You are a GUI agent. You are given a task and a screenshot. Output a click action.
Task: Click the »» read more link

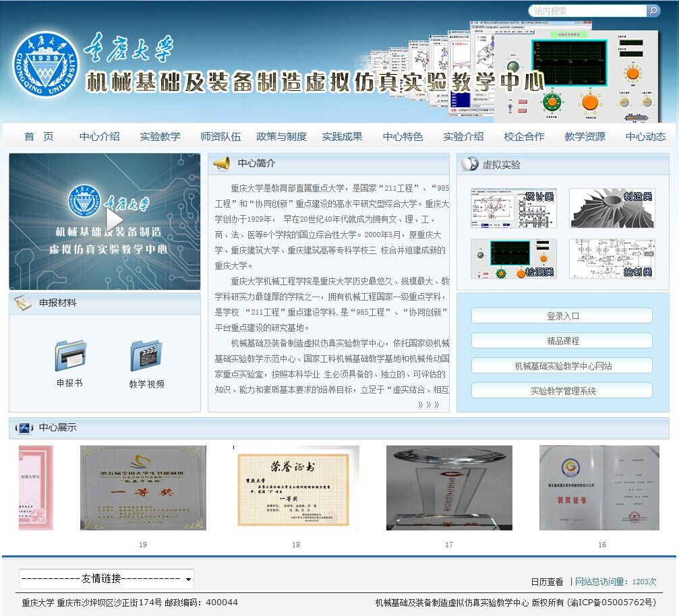(x=428, y=404)
